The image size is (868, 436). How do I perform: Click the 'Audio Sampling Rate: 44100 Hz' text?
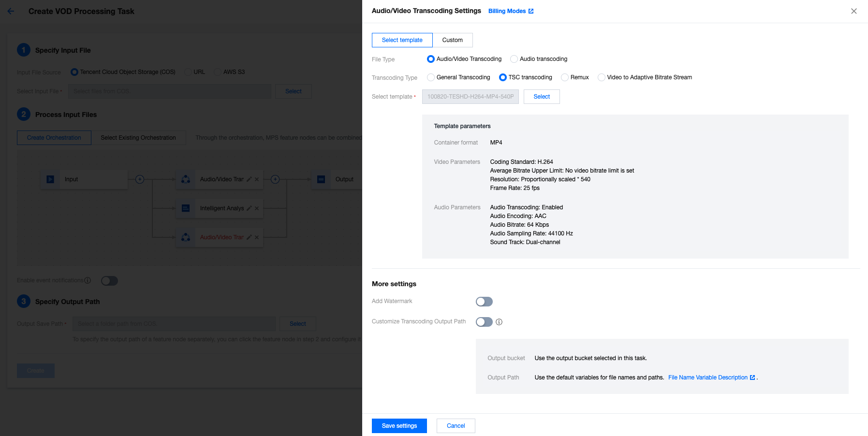coord(531,233)
